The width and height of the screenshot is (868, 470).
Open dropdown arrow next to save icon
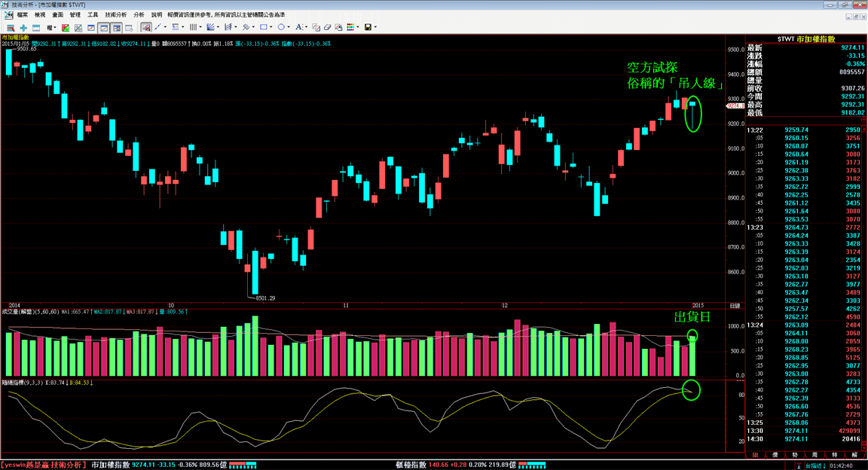pos(375,27)
